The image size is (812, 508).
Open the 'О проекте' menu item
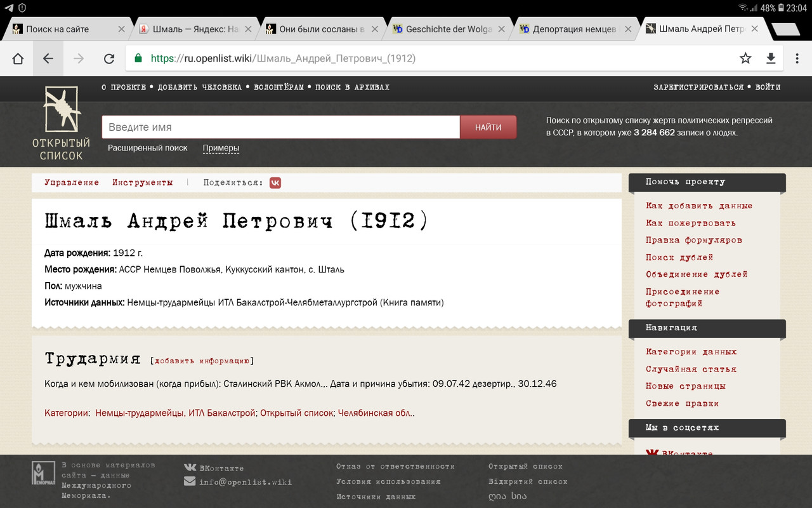124,88
